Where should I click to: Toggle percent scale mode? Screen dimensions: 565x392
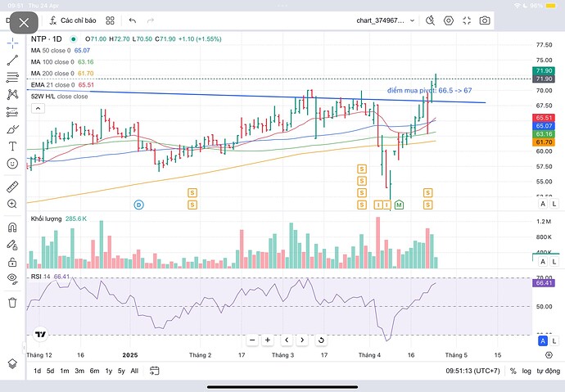(x=513, y=371)
